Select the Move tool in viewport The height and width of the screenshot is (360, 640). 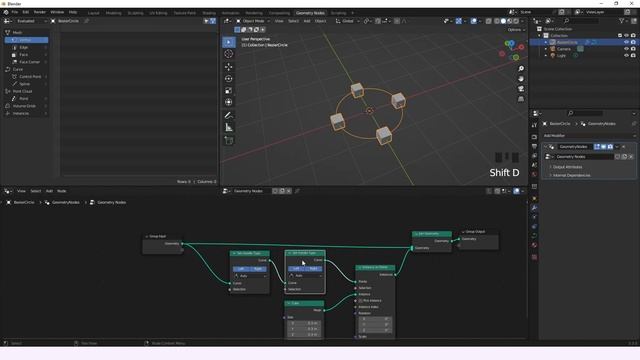click(229, 67)
